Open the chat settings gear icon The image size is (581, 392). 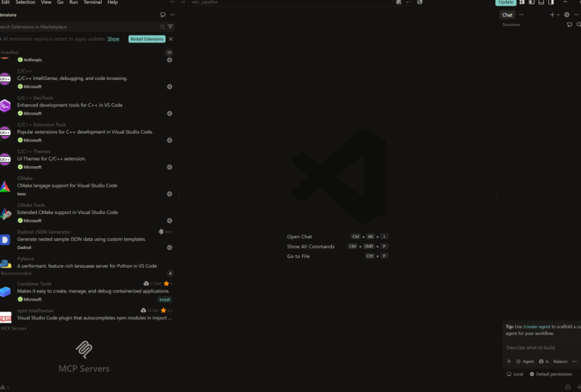(566, 15)
